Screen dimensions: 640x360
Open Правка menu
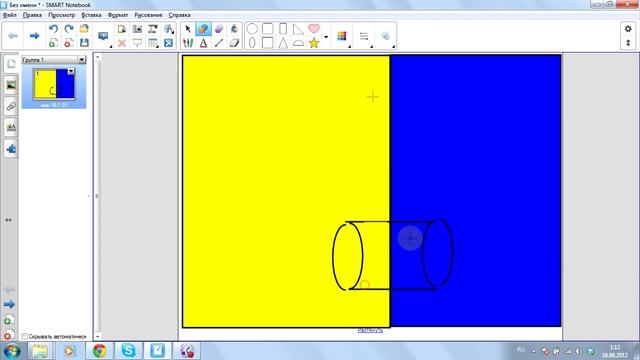click(32, 15)
